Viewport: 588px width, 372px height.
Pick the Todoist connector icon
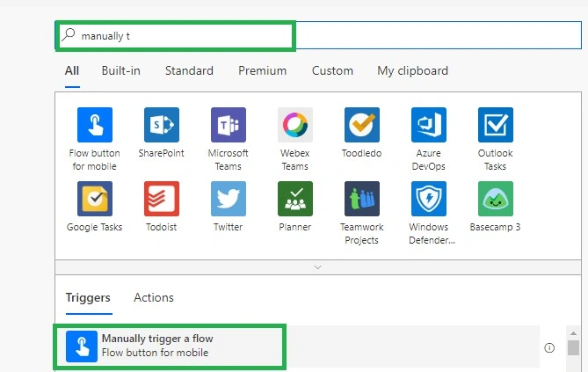tap(162, 199)
